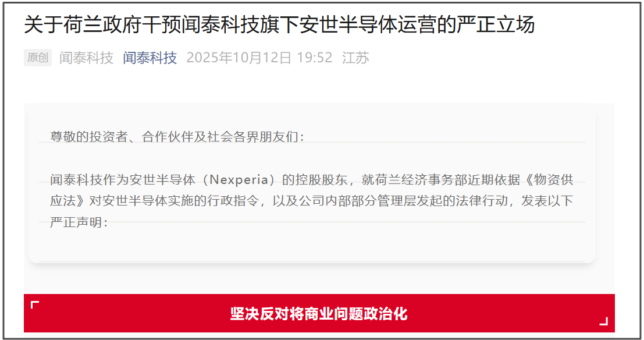Click the article headline about 安世半导体
The width and height of the screenshot is (644, 340).
point(279,24)
